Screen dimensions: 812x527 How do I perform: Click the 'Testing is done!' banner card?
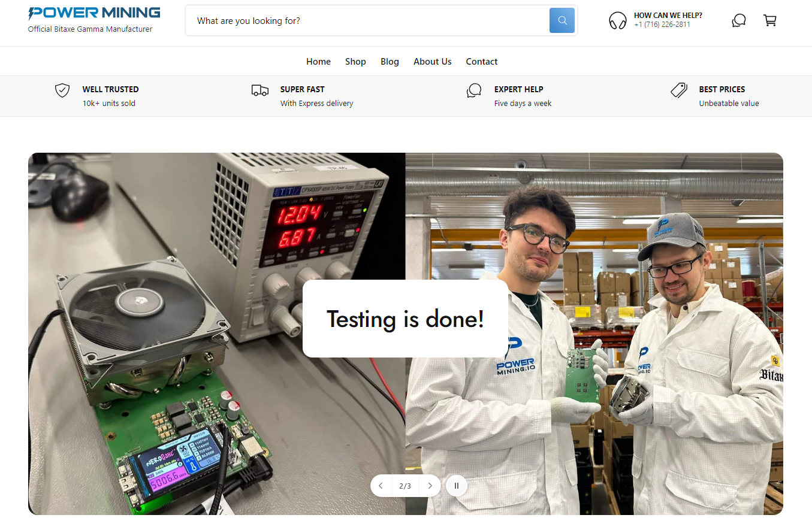405,319
